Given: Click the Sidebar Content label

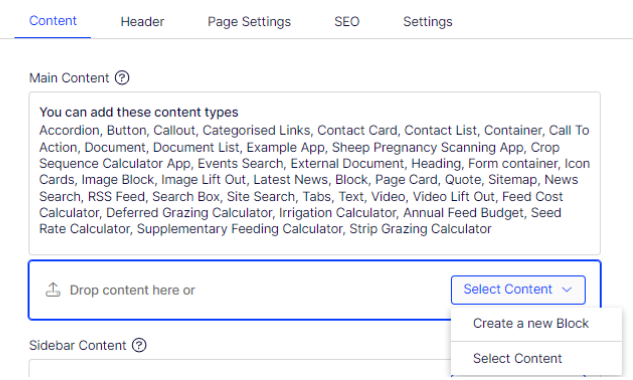Looking at the screenshot, I should point(78,346).
